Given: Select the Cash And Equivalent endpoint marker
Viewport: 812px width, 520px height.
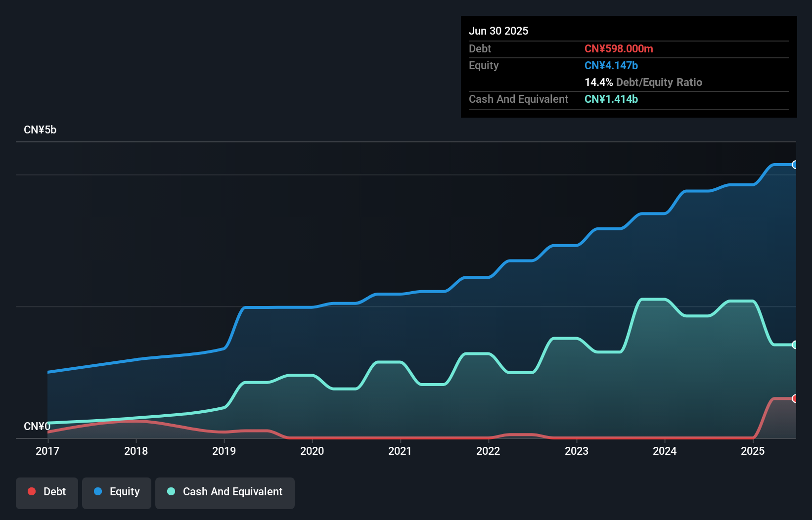Looking at the screenshot, I should (795, 345).
